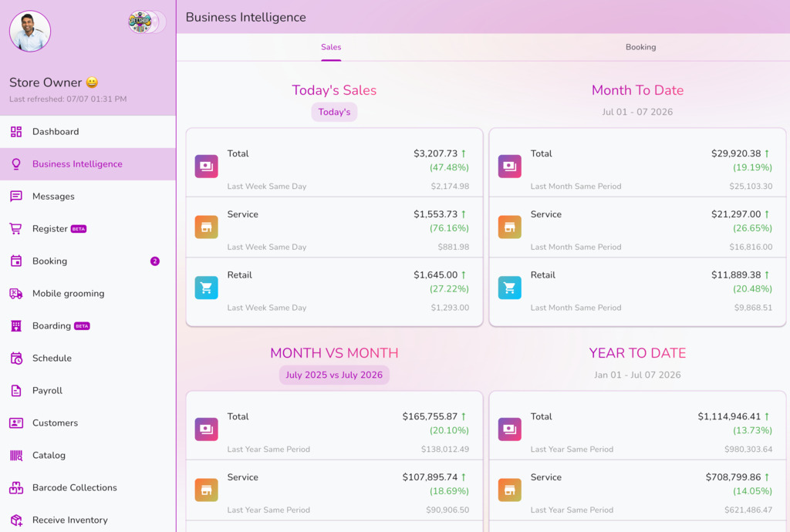Click the Booking calendar icon

tap(16, 261)
